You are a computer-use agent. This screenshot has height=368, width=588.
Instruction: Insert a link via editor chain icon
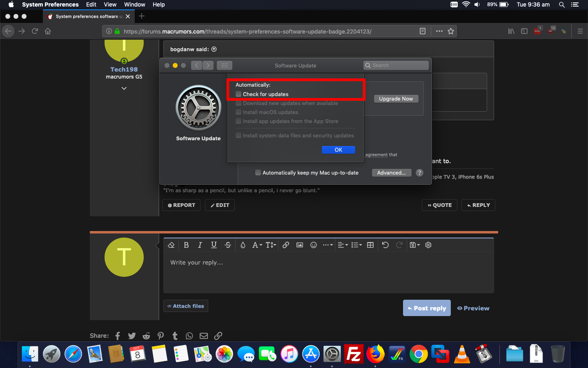click(286, 245)
